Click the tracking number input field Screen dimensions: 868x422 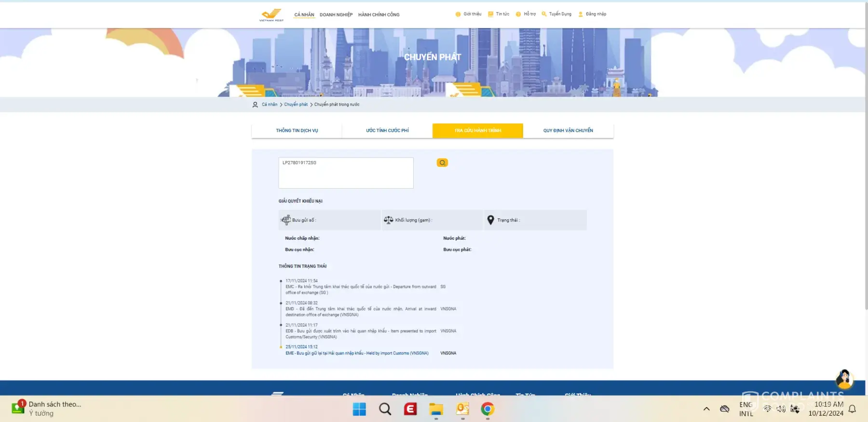346,173
